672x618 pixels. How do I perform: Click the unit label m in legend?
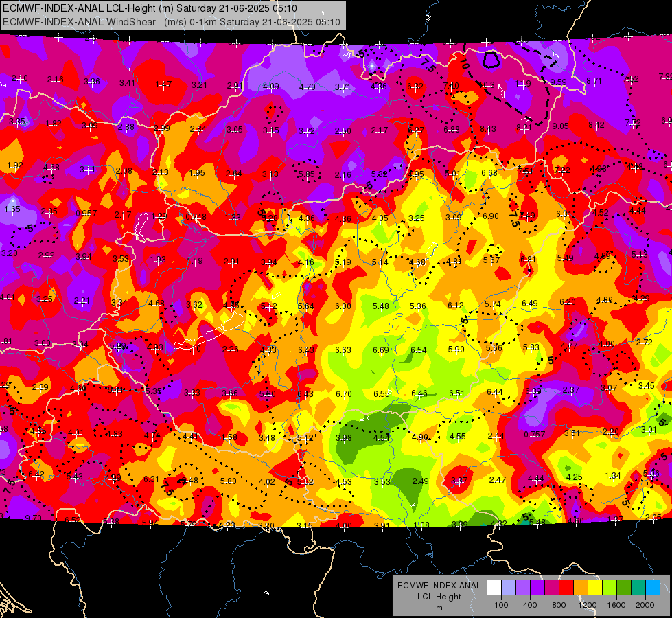click(439, 608)
